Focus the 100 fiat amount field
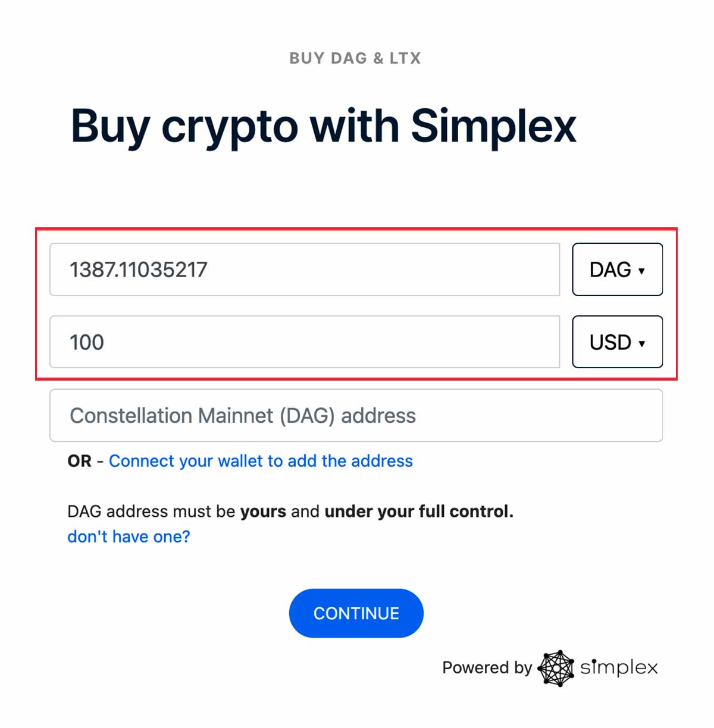The height and width of the screenshot is (728, 714). (304, 342)
